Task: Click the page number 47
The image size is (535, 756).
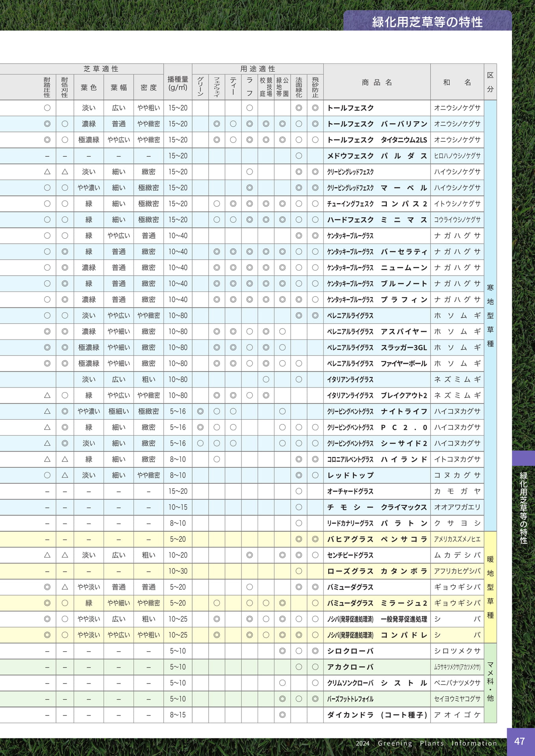Action: tap(520, 741)
